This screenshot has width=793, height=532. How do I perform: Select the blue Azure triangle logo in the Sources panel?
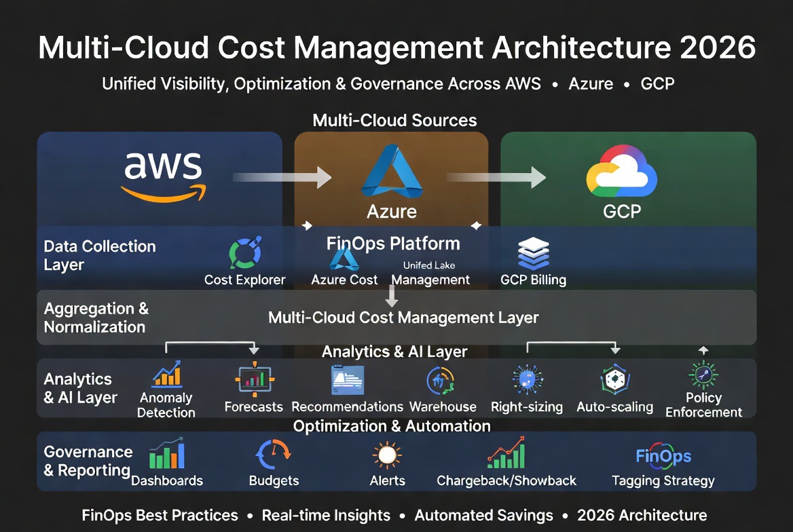(x=392, y=172)
